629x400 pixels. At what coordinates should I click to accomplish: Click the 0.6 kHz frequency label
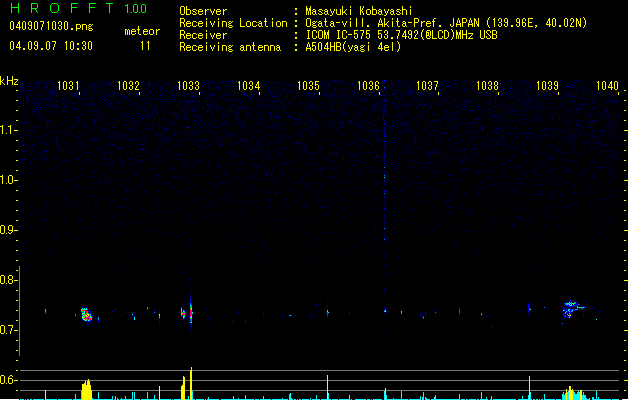(8, 380)
